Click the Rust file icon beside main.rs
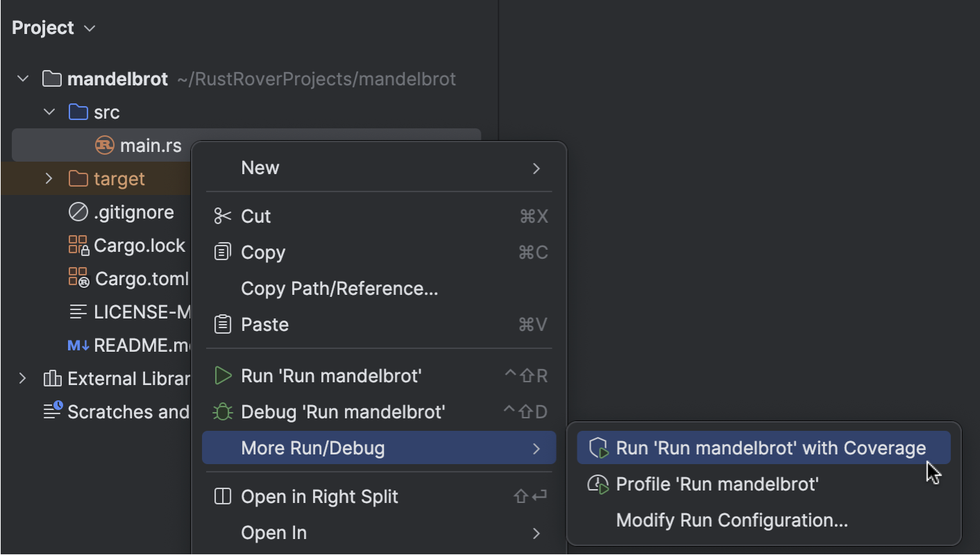 [105, 145]
